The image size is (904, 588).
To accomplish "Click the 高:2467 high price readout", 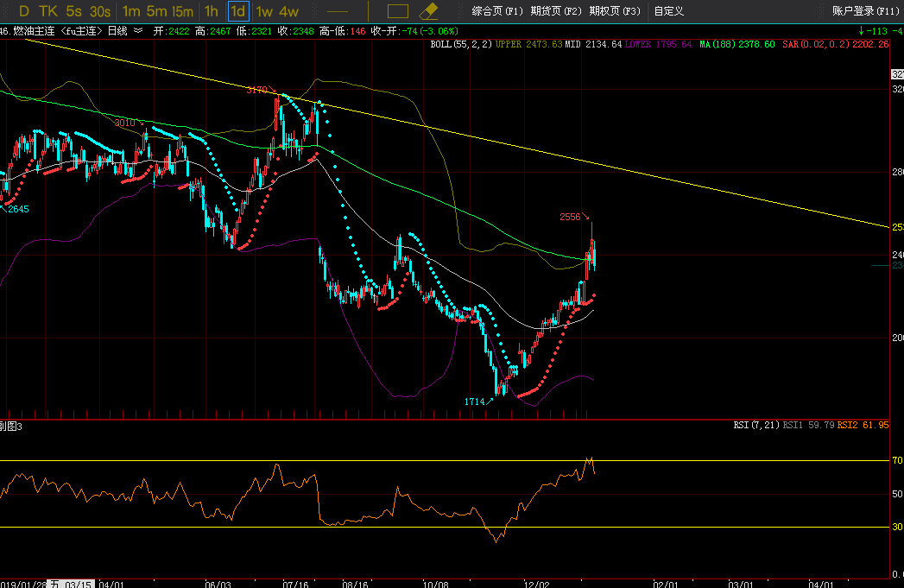I will (x=212, y=31).
